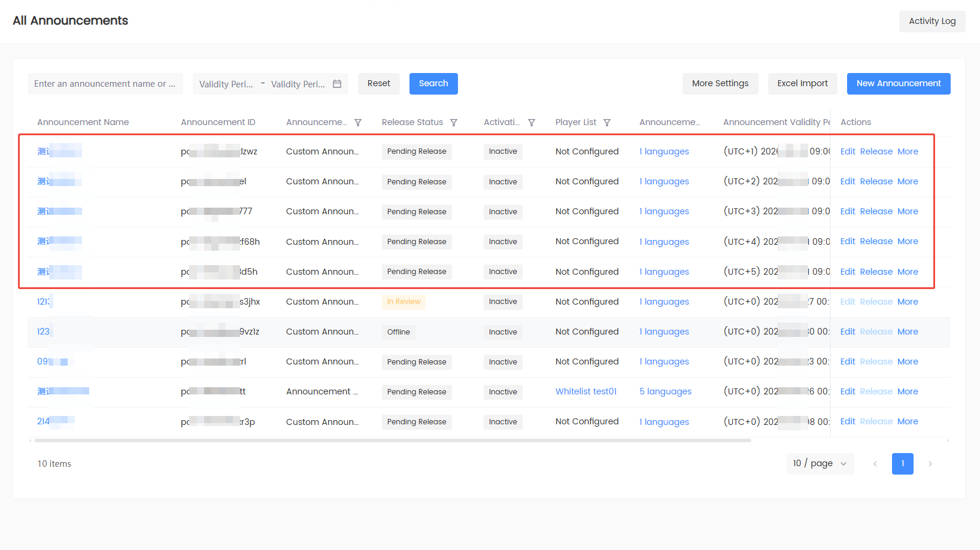
Task: Open the Activation Status filter icon
Action: (x=532, y=123)
